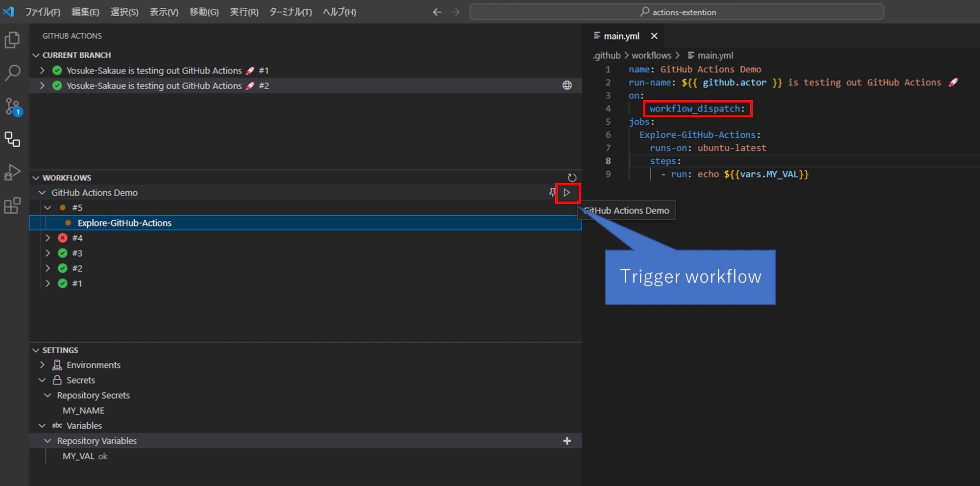The height and width of the screenshot is (486, 980).
Task: Click the name: GitHub Actions Demo line
Action: (695, 69)
